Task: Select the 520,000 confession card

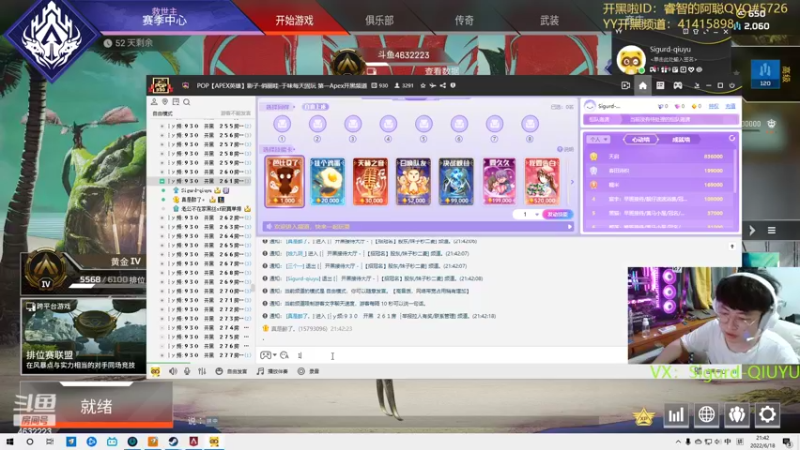Action: [x=542, y=181]
